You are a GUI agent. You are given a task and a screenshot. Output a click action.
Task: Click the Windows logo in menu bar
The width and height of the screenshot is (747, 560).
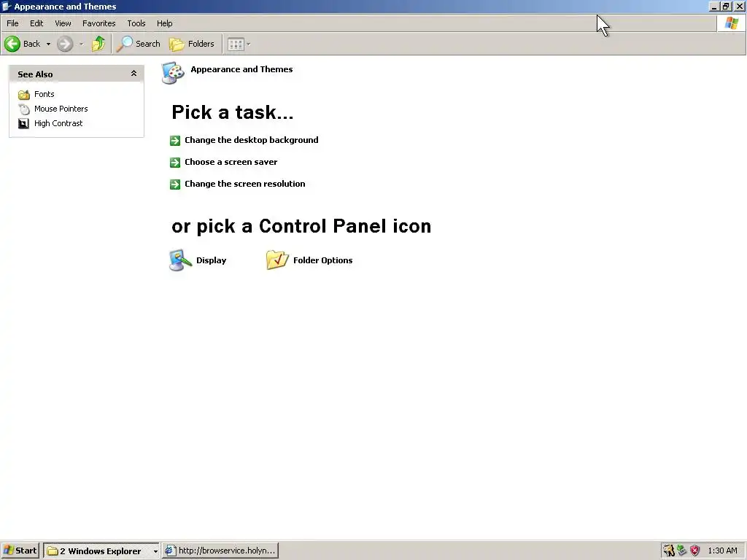731,23
